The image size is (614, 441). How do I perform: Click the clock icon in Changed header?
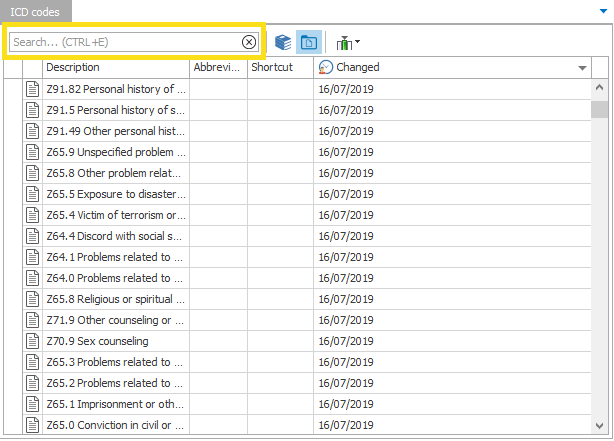pos(325,67)
